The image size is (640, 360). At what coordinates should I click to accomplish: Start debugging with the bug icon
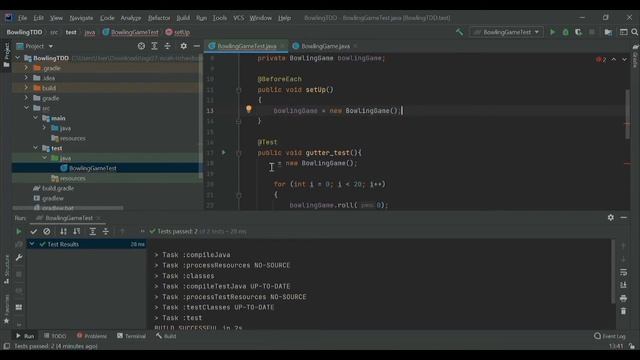point(566,32)
